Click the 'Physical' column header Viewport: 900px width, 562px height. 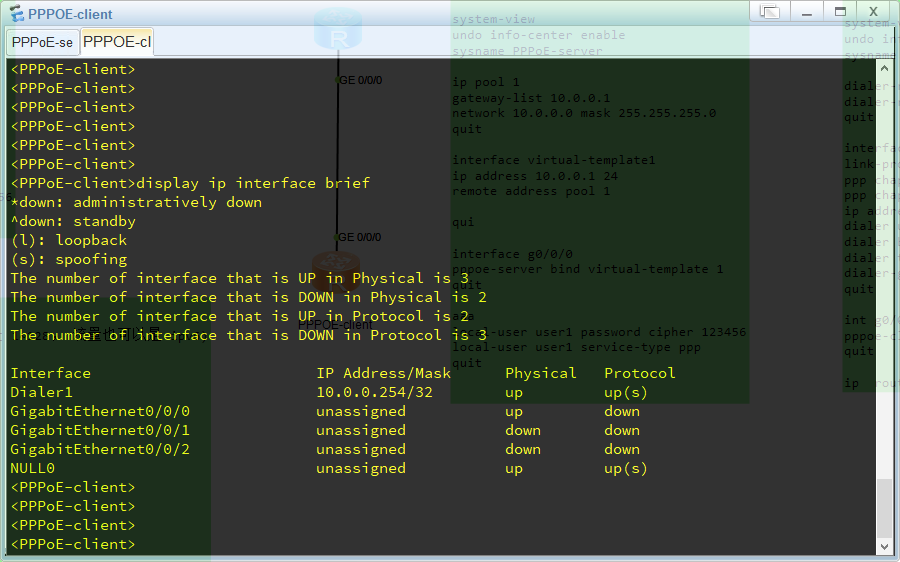[541, 373]
